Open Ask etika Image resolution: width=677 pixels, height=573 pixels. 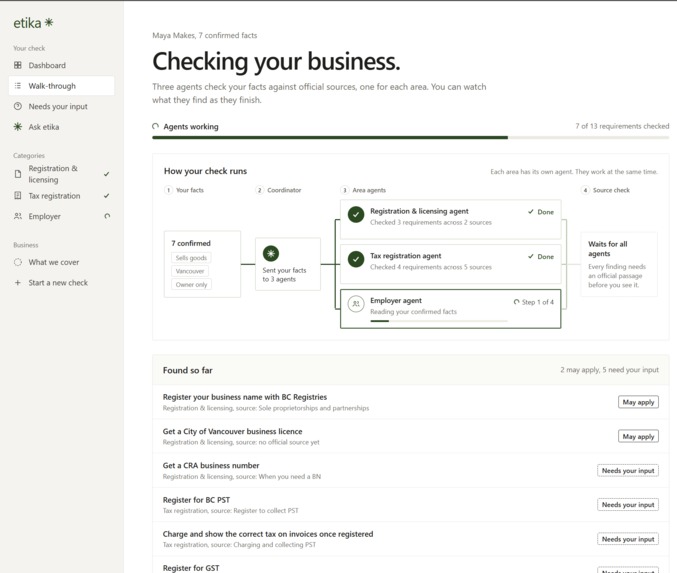[61, 127]
